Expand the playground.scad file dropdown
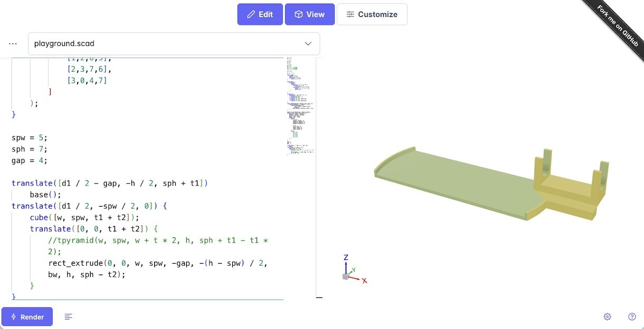Image resolution: width=644 pixels, height=329 pixels. [174, 44]
